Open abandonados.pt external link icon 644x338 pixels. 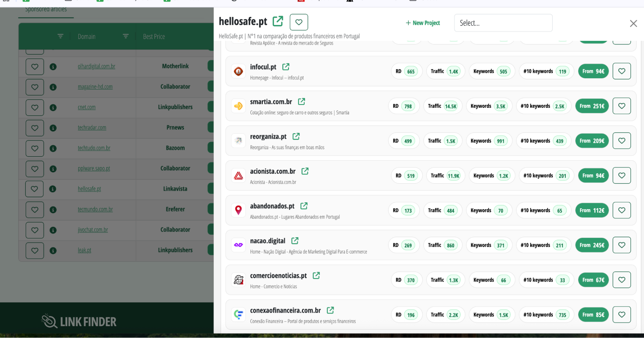[x=304, y=206]
